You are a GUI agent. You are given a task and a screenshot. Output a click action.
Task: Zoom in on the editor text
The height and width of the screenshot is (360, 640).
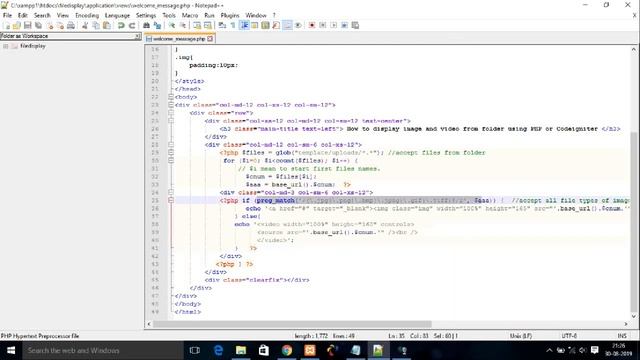click(x=172, y=25)
